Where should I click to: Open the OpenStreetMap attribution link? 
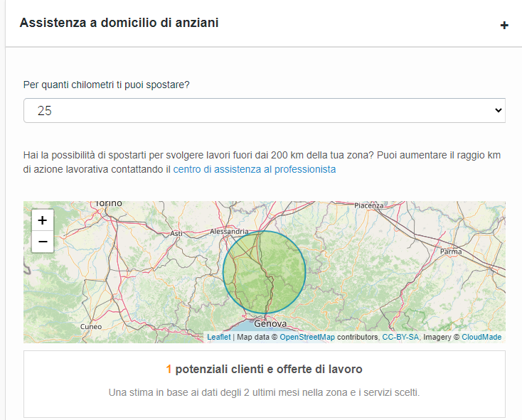[x=307, y=337]
